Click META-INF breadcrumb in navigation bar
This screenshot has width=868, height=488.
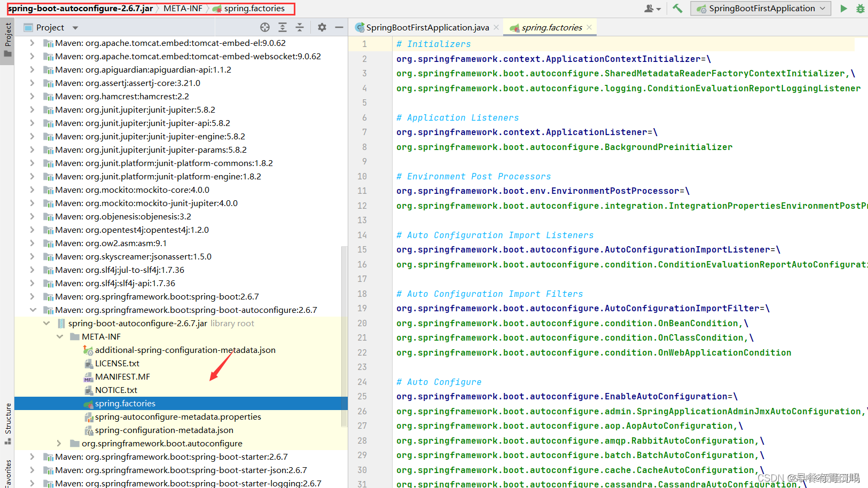183,9
